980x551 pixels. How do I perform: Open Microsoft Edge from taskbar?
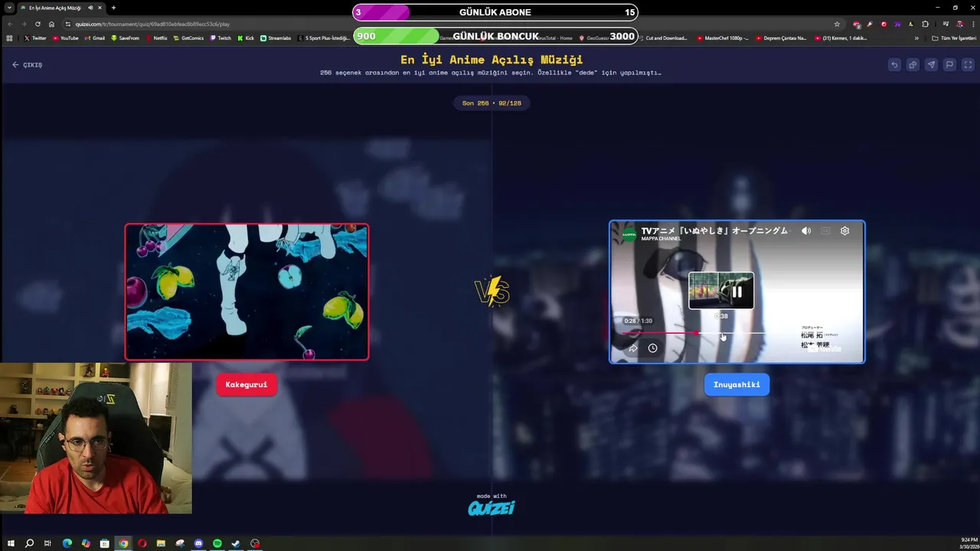click(67, 543)
